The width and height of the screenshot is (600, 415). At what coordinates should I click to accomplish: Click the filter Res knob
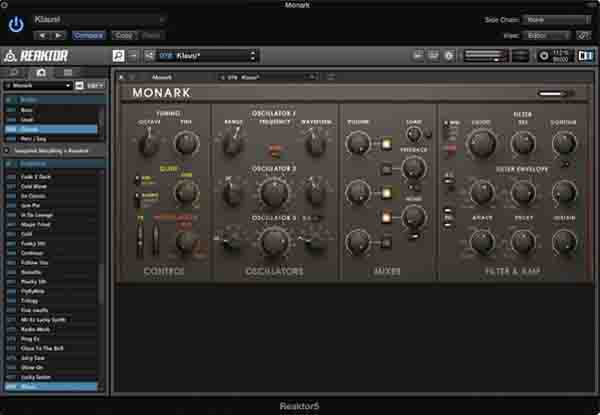click(x=523, y=143)
